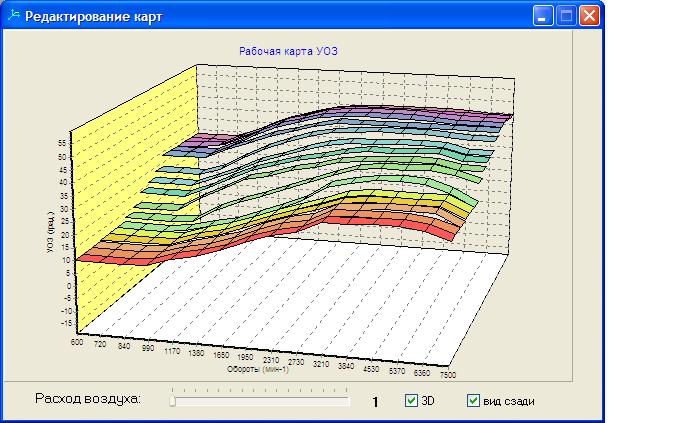The height and width of the screenshot is (423, 683).
Task: Click the вид сзади label text
Action: pos(508,401)
